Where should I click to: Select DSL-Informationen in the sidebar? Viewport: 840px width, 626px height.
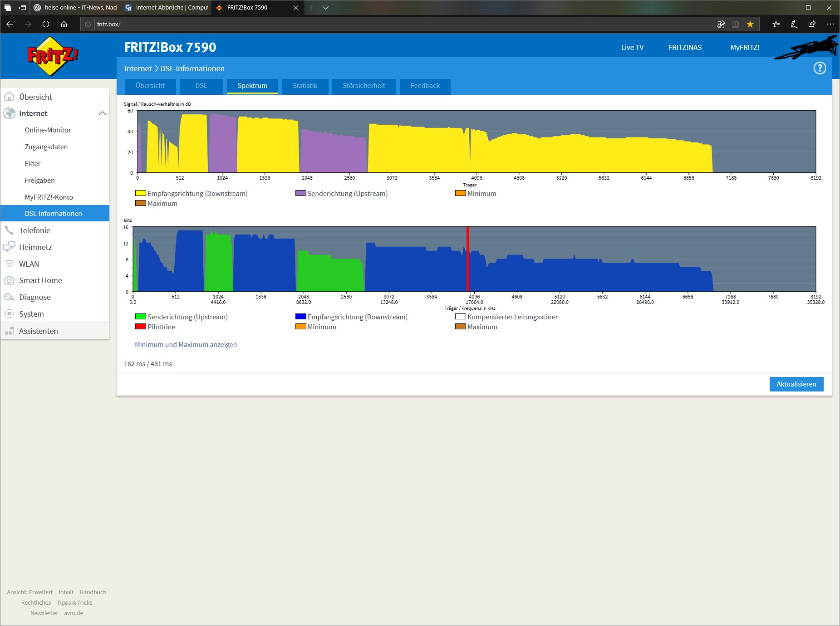(x=55, y=214)
